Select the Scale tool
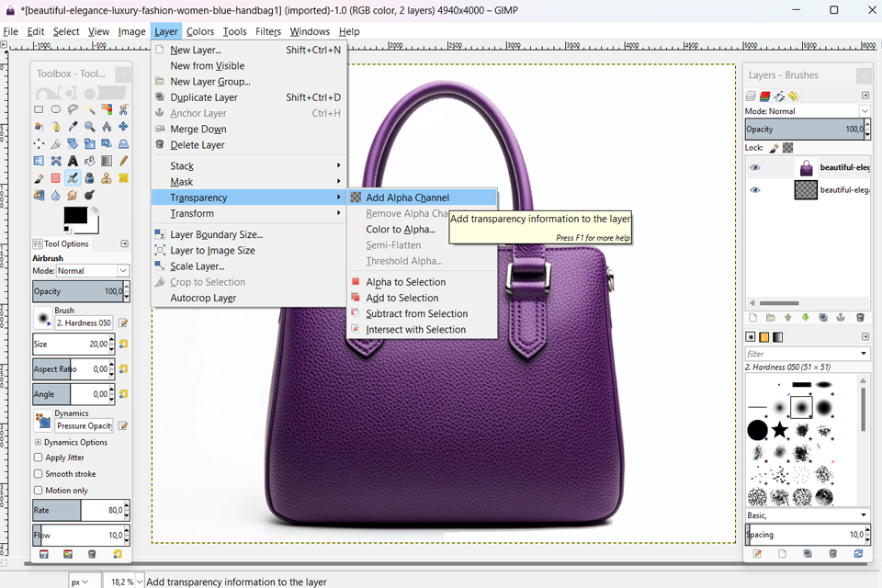This screenshot has height=588, width=882. coord(90,143)
